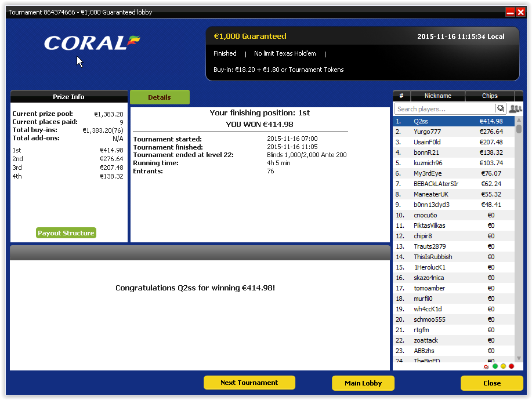Click the green status dot below player list

click(495, 366)
